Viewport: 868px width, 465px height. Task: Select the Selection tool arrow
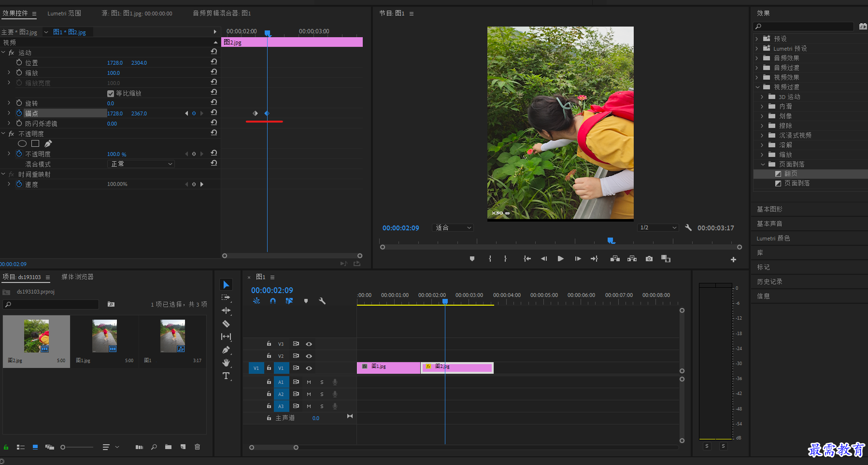[x=226, y=284]
